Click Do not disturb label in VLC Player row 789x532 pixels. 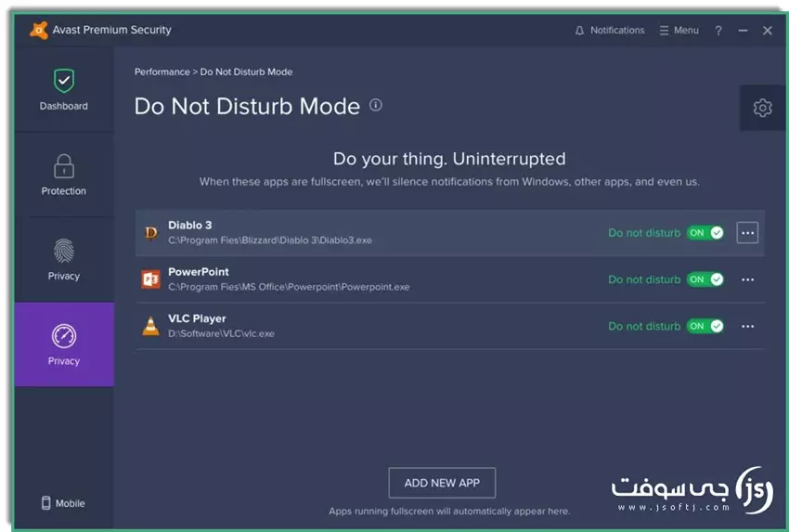[644, 326]
